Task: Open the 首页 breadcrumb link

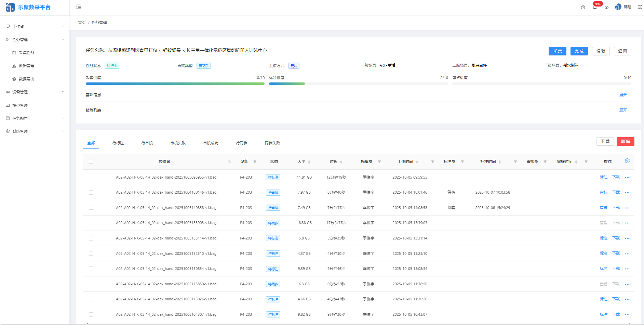Action: (x=82, y=23)
